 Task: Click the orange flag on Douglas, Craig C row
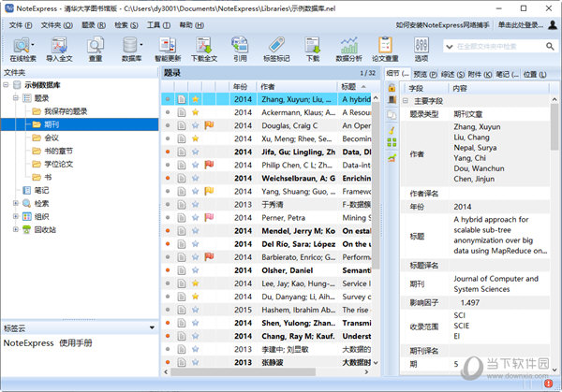click(x=209, y=125)
